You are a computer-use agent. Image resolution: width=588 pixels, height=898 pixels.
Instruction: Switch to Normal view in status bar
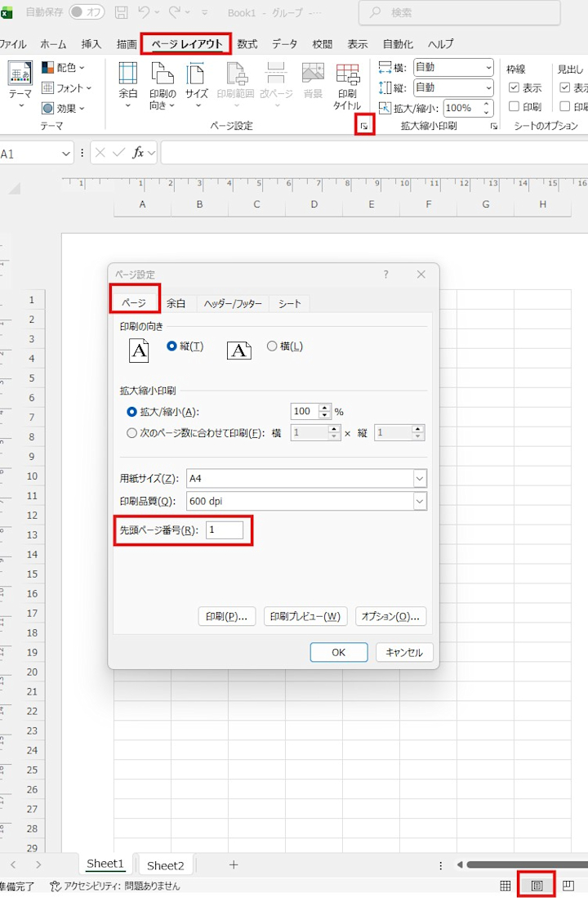pyautogui.click(x=505, y=886)
